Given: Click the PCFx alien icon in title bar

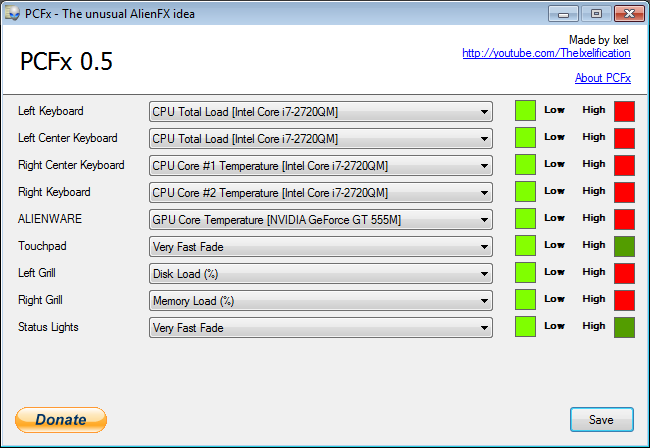Looking at the screenshot, I should point(12,13).
